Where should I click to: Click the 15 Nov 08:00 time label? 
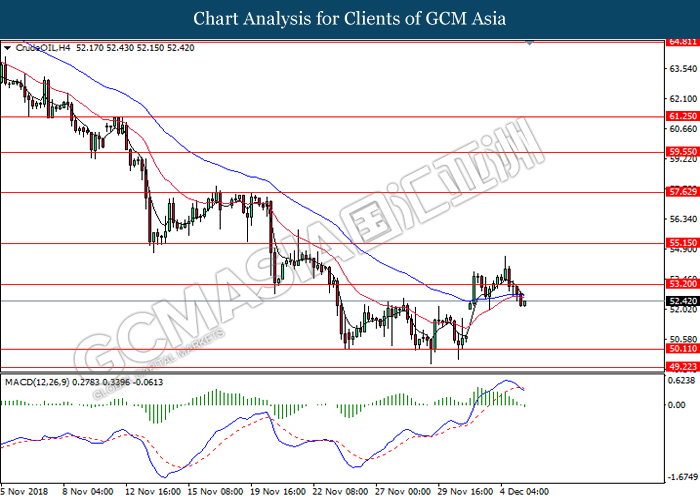(215, 492)
